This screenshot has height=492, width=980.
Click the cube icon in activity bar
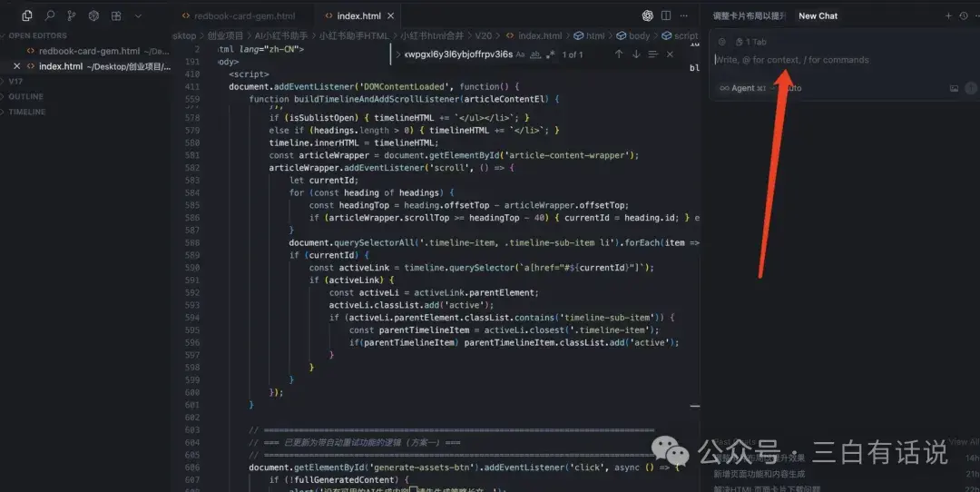(x=93, y=15)
